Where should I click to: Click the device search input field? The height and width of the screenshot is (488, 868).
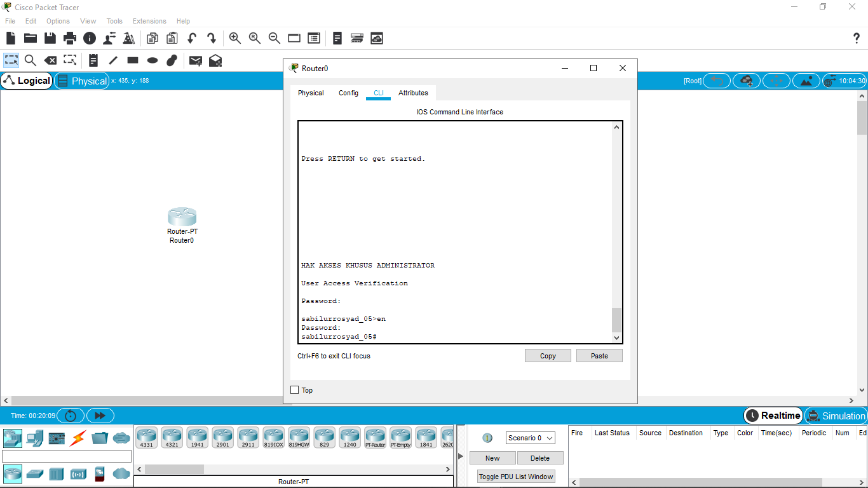point(67,456)
